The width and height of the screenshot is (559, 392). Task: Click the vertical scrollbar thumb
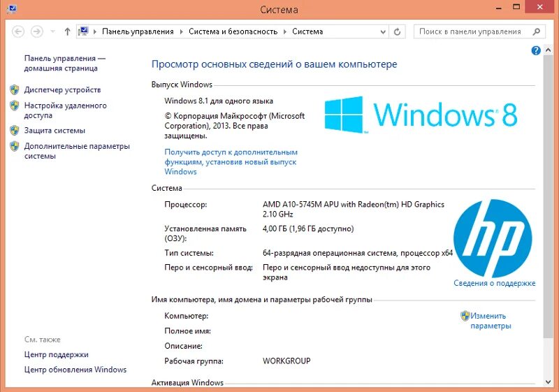pos(549,197)
